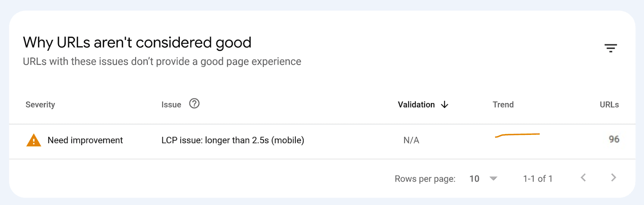The width and height of the screenshot is (644, 205).
Task: Sort by the URLs column header
Action: tap(609, 105)
